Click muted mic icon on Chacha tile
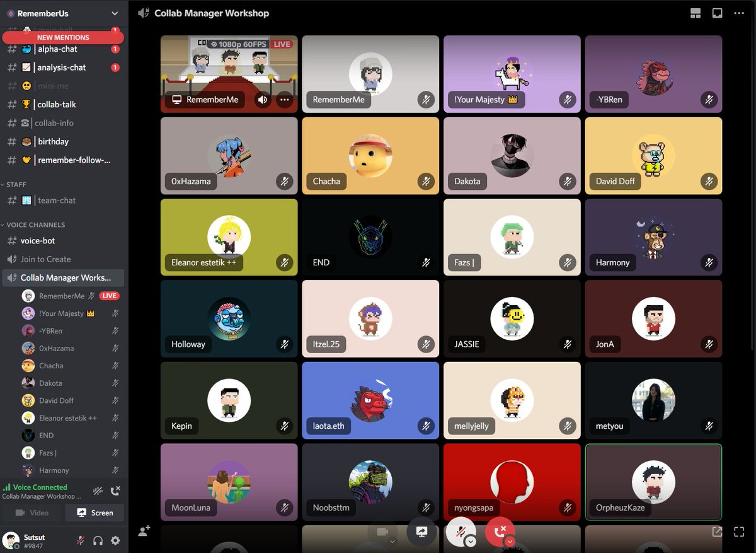Screen dimensions: 756x553 click(426, 181)
